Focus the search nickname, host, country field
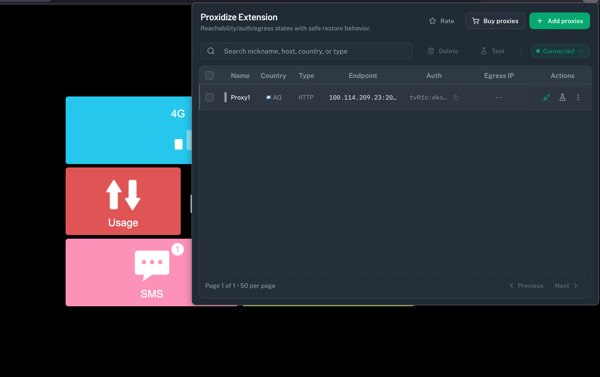The width and height of the screenshot is (600, 377). 306,51
